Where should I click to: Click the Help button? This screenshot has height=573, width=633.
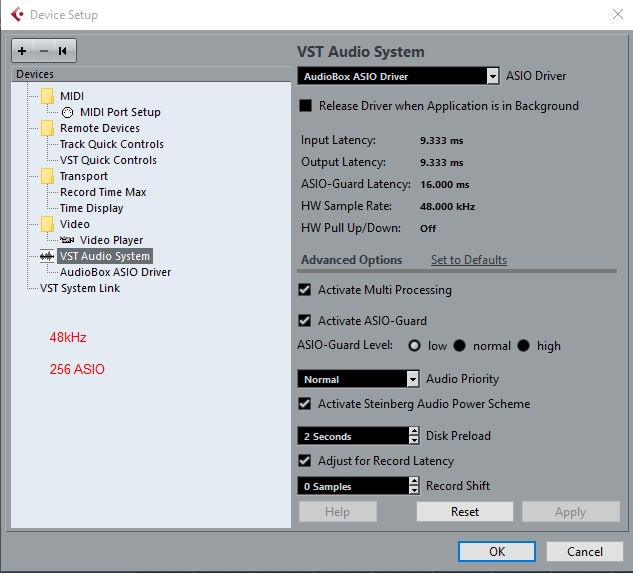point(337,512)
